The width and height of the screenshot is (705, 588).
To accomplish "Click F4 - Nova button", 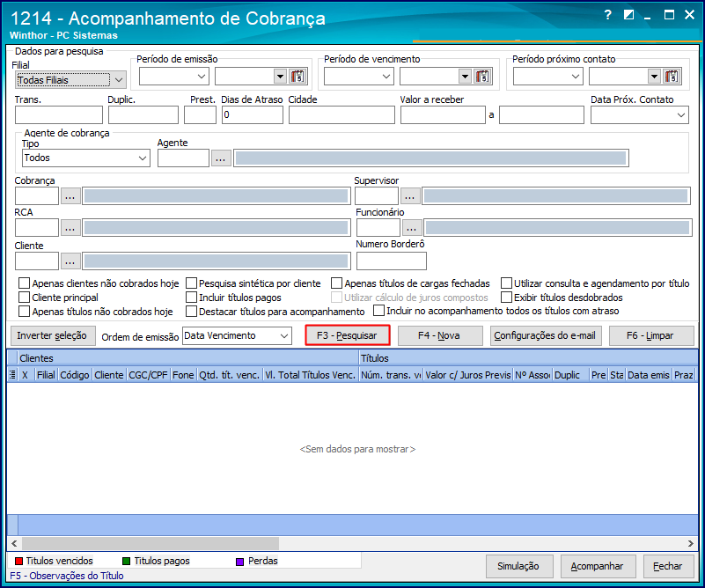I will coord(440,335).
